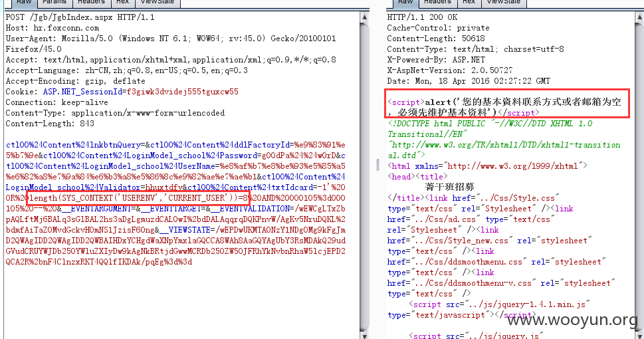Open the request pane Headers tab
644x339 pixels.
pyautogui.click(x=91, y=3)
